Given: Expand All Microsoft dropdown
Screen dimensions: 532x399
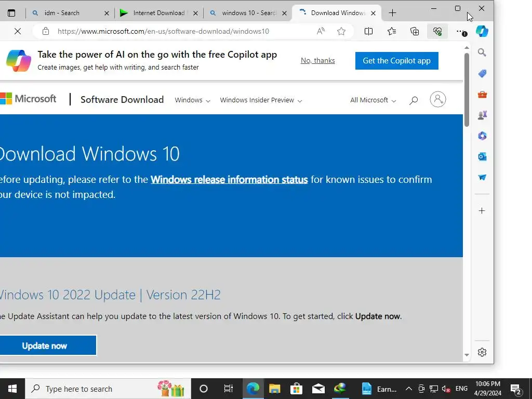Looking at the screenshot, I should (373, 100).
